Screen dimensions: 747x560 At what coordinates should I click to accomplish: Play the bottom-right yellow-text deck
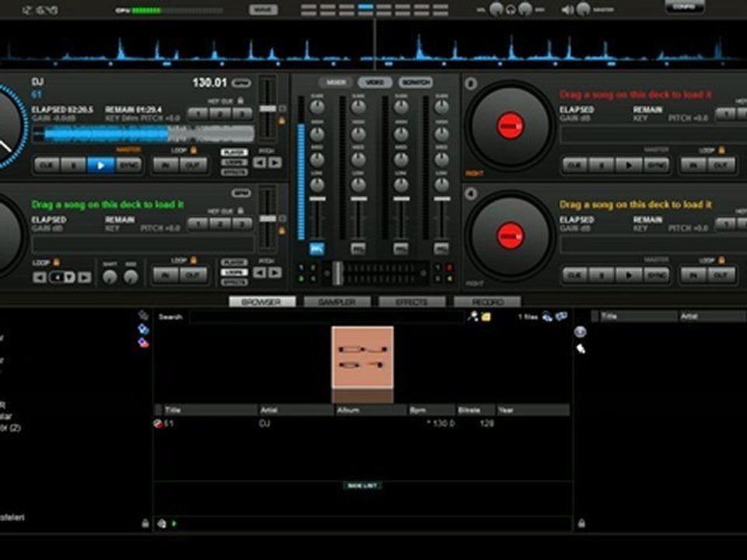[629, 275]
